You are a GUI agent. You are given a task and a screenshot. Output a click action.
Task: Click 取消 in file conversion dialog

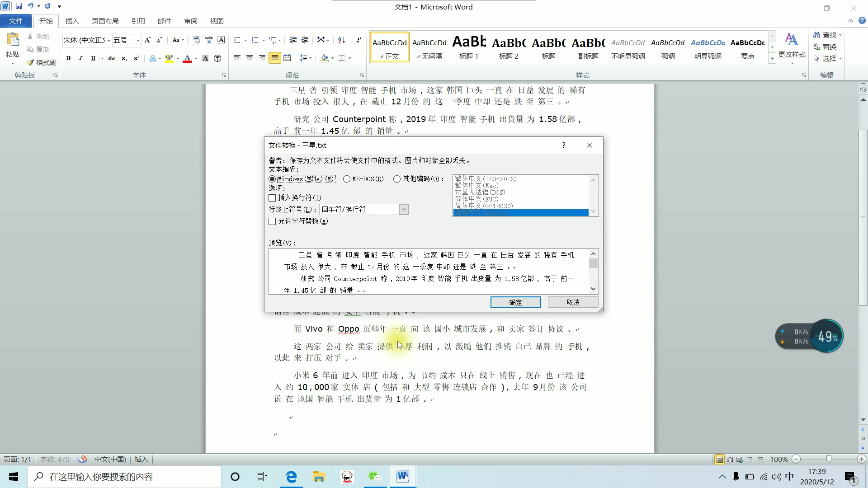pos(573,302)
